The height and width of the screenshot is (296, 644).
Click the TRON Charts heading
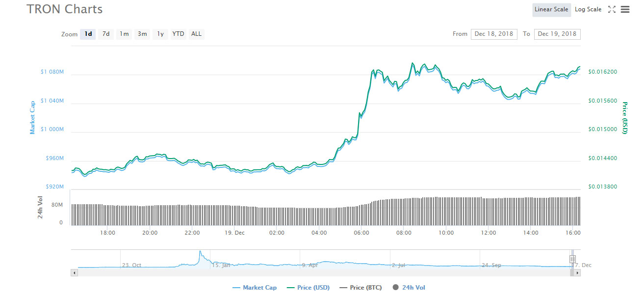(x=65, y=9)
